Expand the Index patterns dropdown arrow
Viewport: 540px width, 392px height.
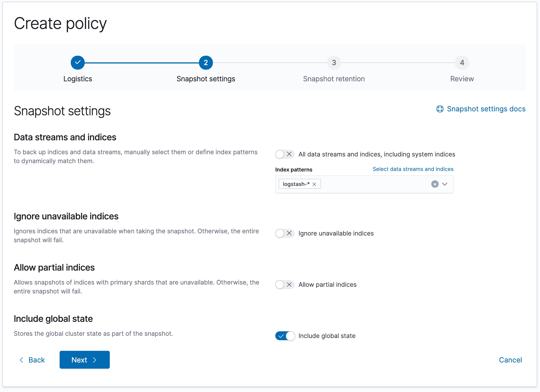(x=445, y=184)
